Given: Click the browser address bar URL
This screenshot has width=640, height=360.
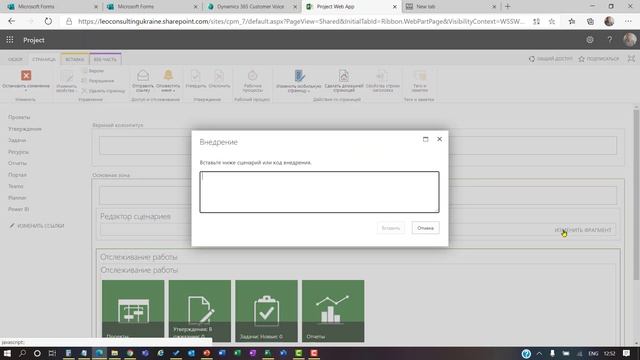Looking at the screenshot, I should click(301, 21).
